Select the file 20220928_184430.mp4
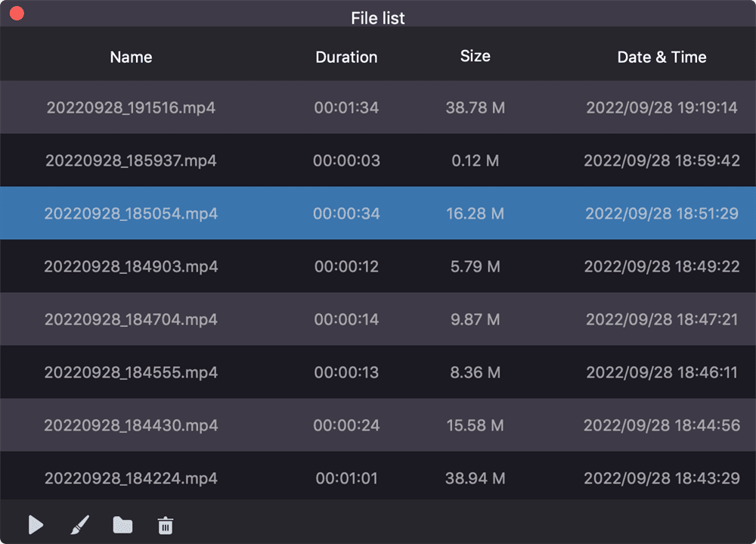The height and width of the screenshot is (544, 756). [x=130, y=424]
